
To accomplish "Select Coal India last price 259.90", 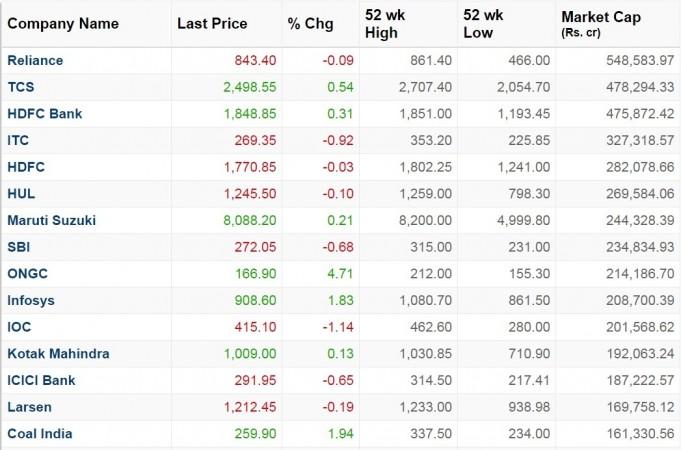I will point(255,434).
